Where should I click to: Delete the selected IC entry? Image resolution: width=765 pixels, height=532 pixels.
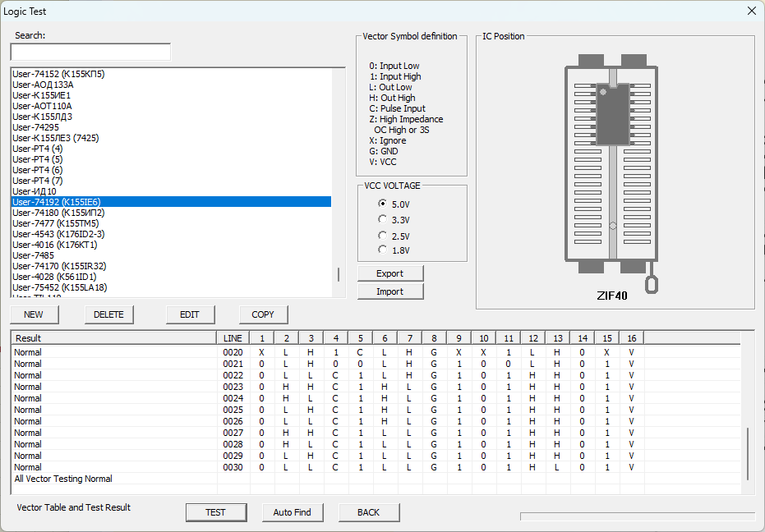point(108,314)
